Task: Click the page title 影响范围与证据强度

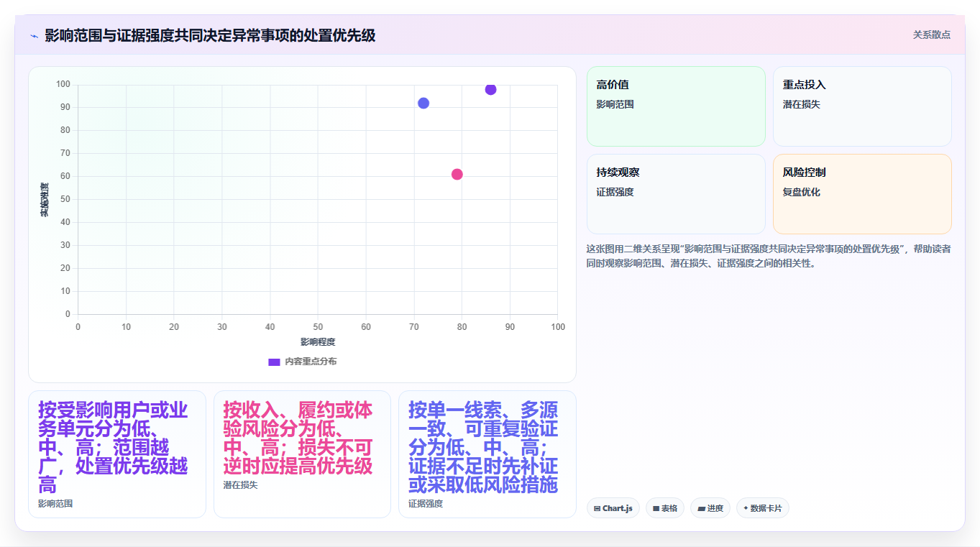Action: 210,35
